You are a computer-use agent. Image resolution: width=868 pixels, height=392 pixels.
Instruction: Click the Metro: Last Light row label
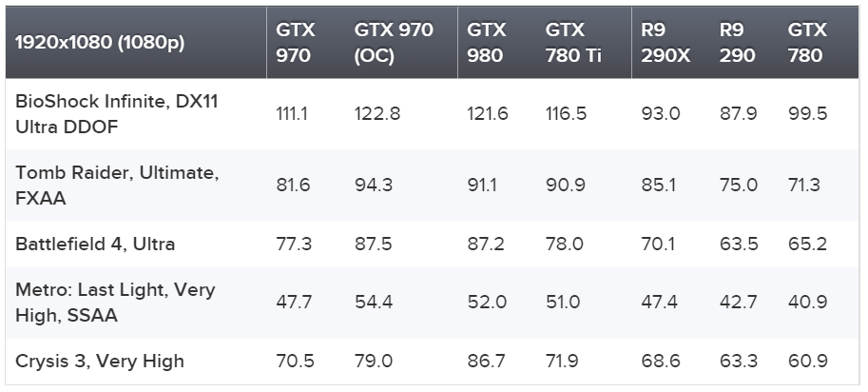click(115, 303)
